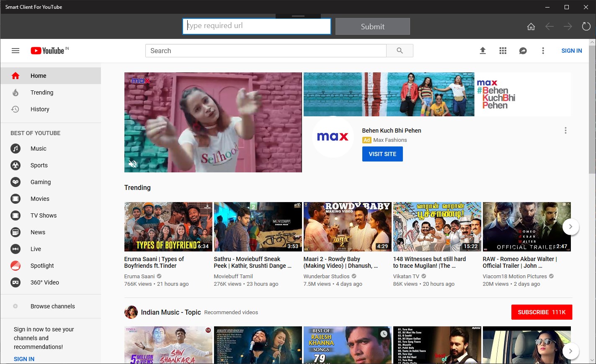
Task: Click the Behen Kuch Bhi Pehen banner
Action: (x=437, y=94)
